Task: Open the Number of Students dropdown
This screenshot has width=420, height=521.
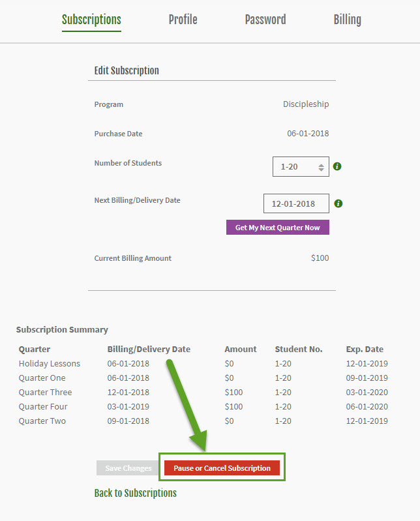Action: point(301,166)
